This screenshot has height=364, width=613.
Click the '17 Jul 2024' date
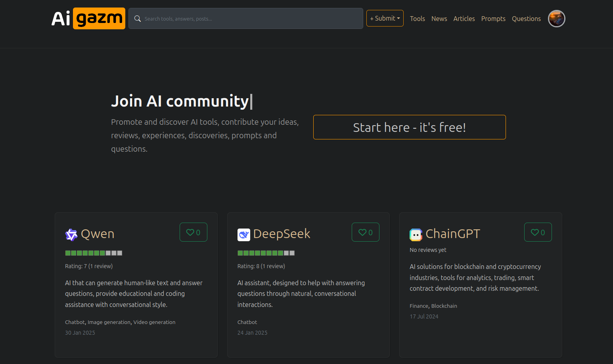424,316
